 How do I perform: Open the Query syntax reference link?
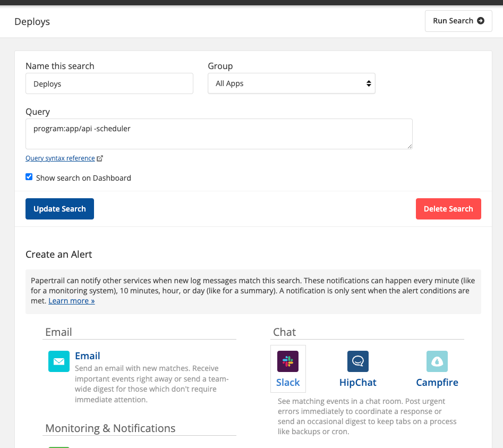pos(61,158)
